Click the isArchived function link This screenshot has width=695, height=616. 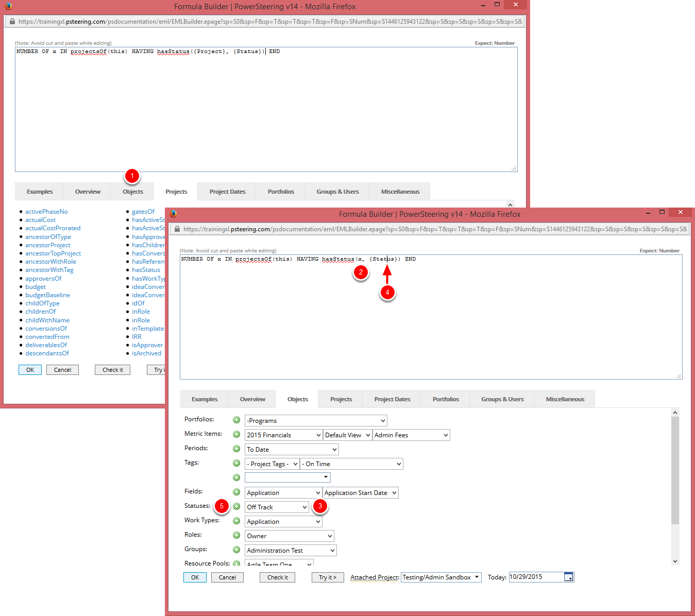(x=146, y=353)
